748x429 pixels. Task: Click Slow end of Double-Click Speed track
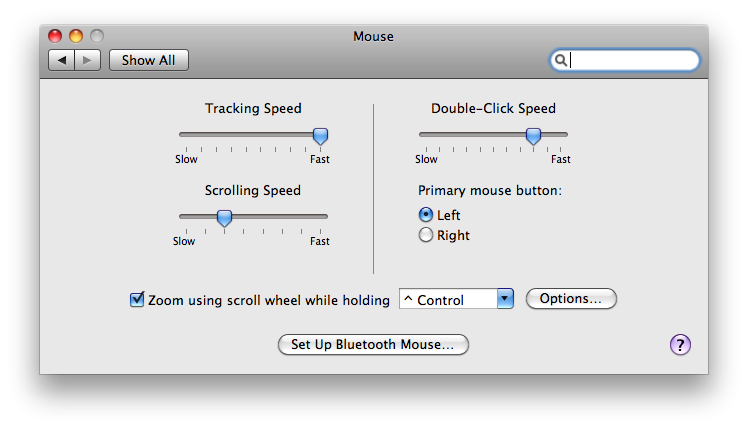point(426,135)
